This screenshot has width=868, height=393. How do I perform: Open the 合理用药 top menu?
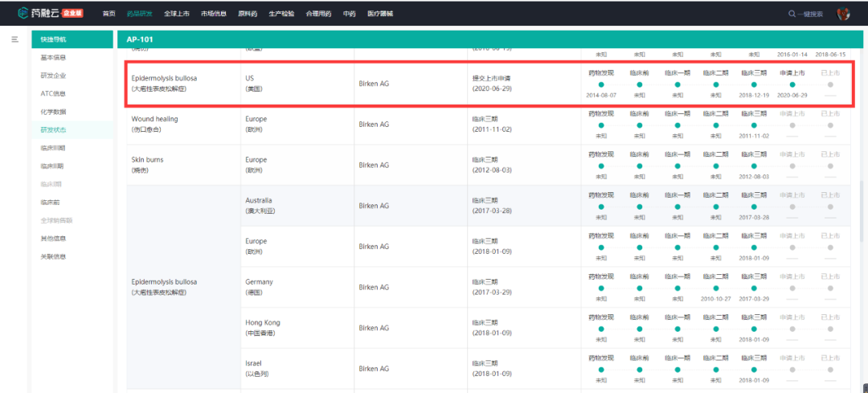[x=318, y=14]
